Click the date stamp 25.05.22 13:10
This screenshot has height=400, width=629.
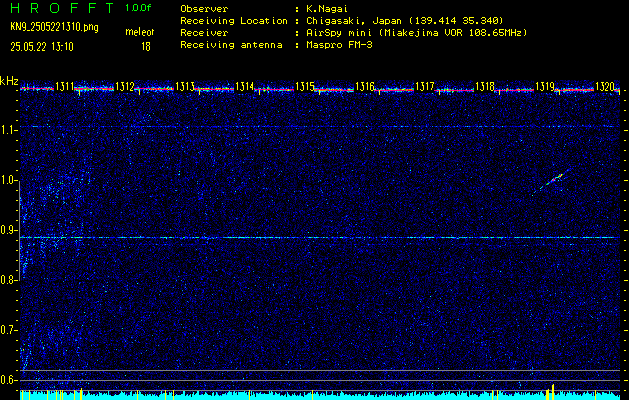(42, 47)
